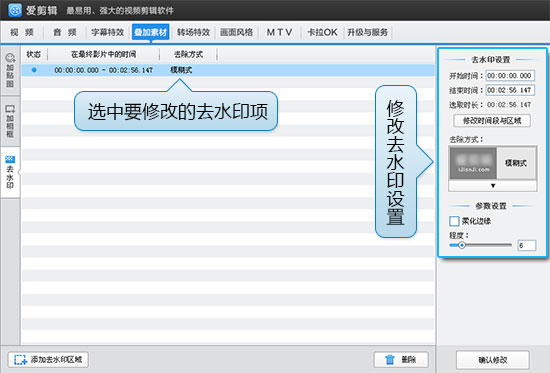Screen dimensions: 550x373
Task: Click the 在最终影片中的时间 column header
Action: tap(103, 54)
